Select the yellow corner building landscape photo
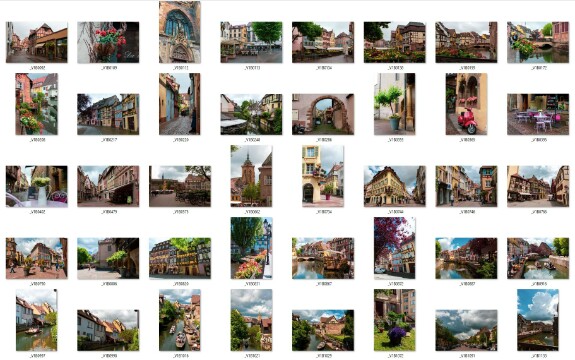Viewport: 575px width, 360px height. tap(395, 186)
